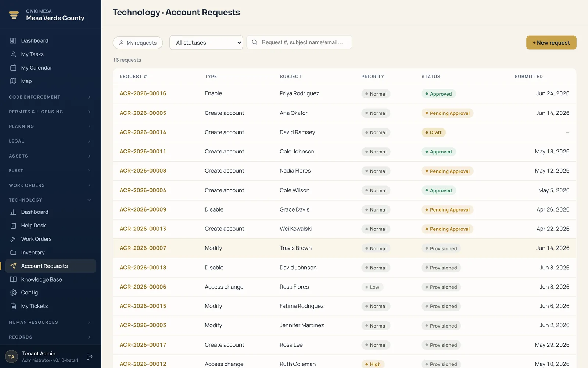Open Help Desk menu item
588x368 pixels.
click(x=50, y=226)
